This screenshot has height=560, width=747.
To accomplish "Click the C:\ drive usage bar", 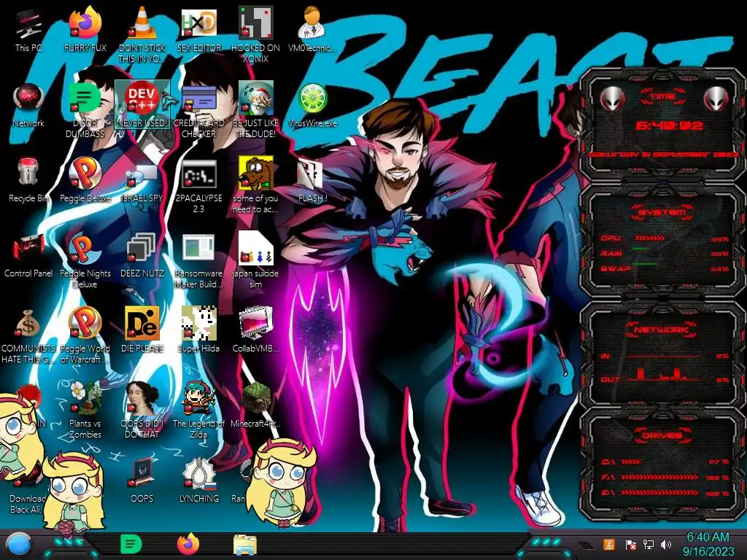I will point(631,462).
